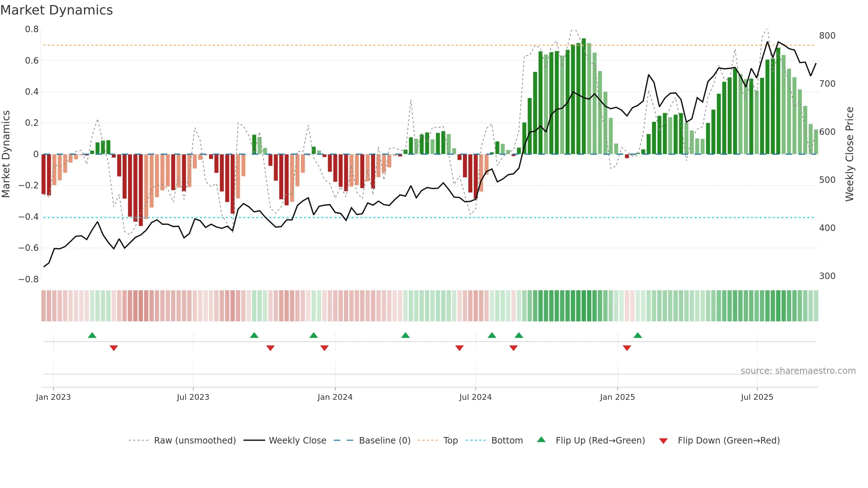Screen dimensions: 868x488
Task: Click the green Flip Up triangle in late August 2024
Action: point(519,335)
